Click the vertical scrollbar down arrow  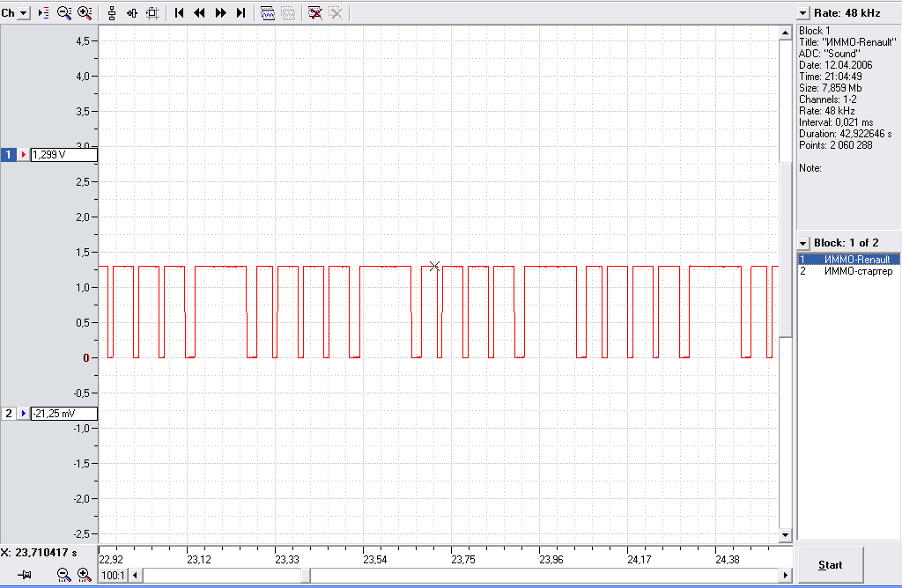click(785, 535)
